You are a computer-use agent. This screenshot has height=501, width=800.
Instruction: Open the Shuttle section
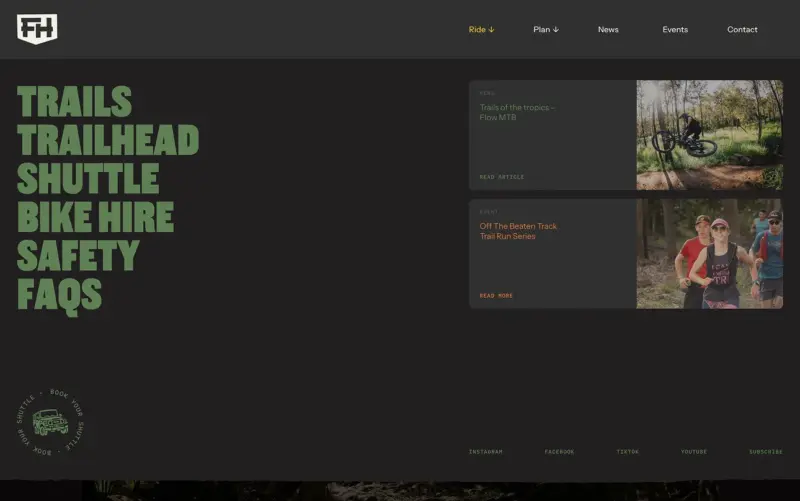coord(88,179)
